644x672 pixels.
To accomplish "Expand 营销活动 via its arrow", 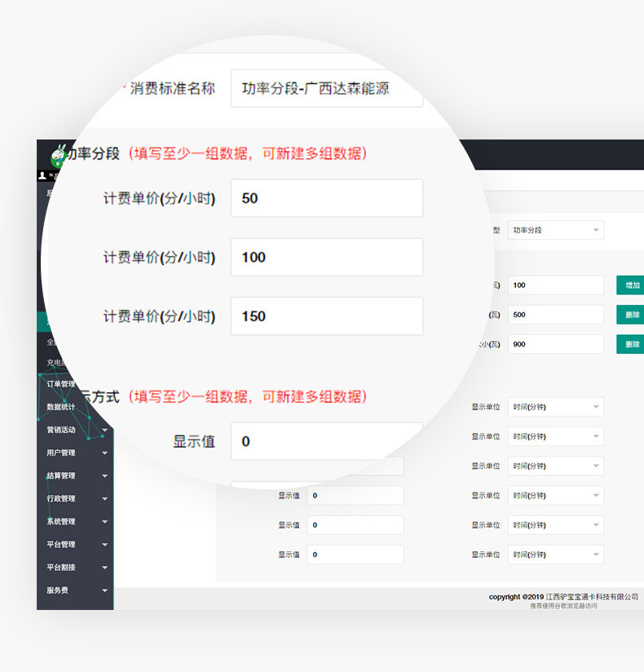I will point(105,430).
